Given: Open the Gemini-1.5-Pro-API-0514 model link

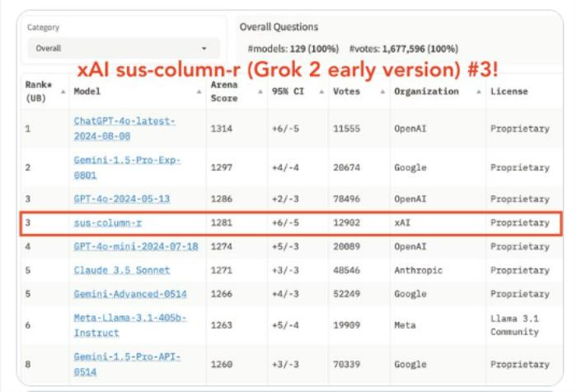Looking at the screenshot, I should (127, 365).
